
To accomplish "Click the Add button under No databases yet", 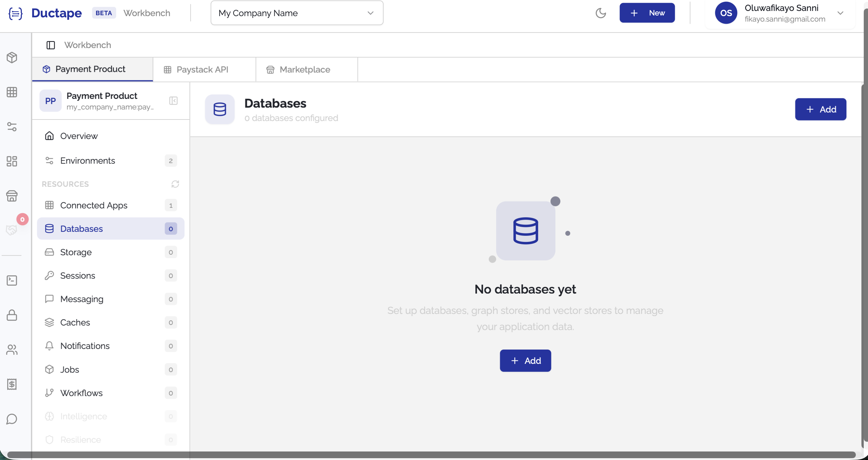I will pos(525,360).
